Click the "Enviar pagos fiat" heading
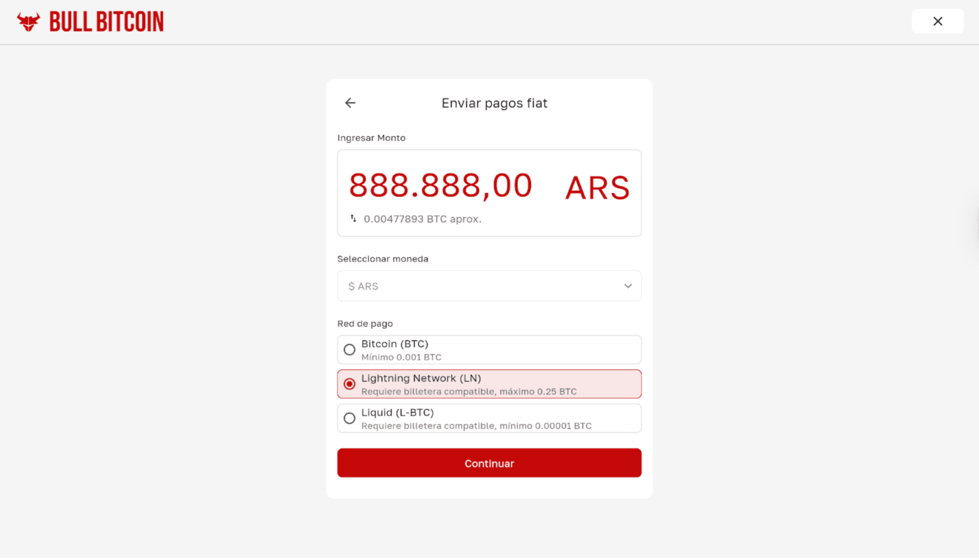The width and height of the screenshot is (979, 560). click(494, 104)
